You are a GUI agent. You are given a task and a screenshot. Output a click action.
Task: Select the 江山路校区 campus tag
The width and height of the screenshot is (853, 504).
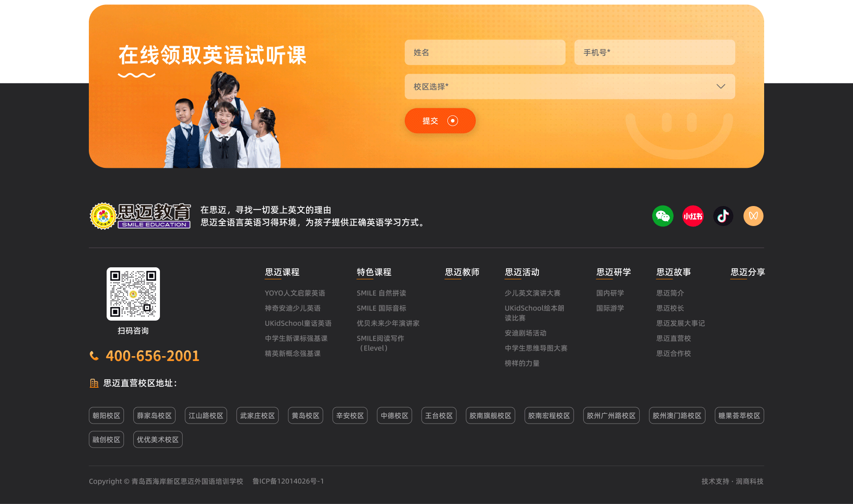(x=206, y=416)
